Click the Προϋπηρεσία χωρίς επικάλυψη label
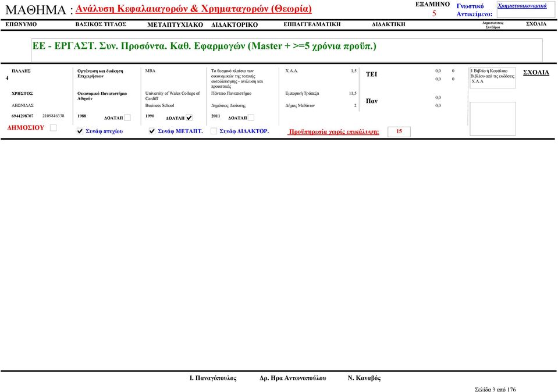Viewport: 558px width, 392px height. [x=334, y=132]
